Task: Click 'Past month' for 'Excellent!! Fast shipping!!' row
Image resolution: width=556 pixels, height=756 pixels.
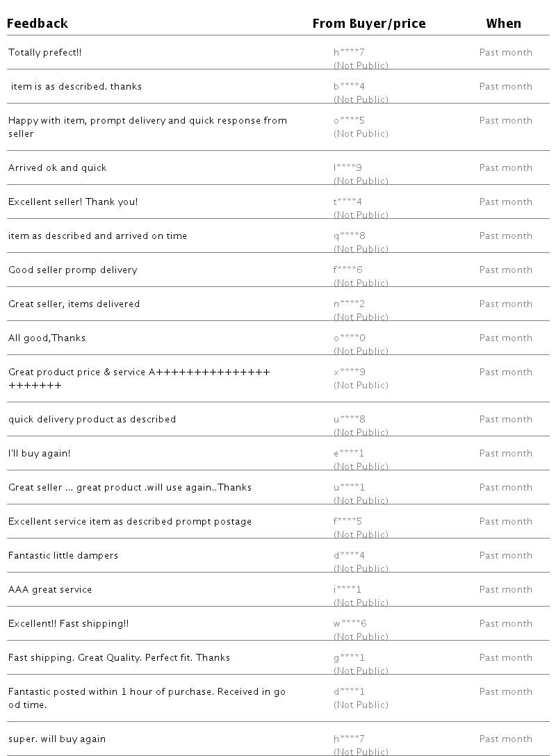Action: [505, 624]
